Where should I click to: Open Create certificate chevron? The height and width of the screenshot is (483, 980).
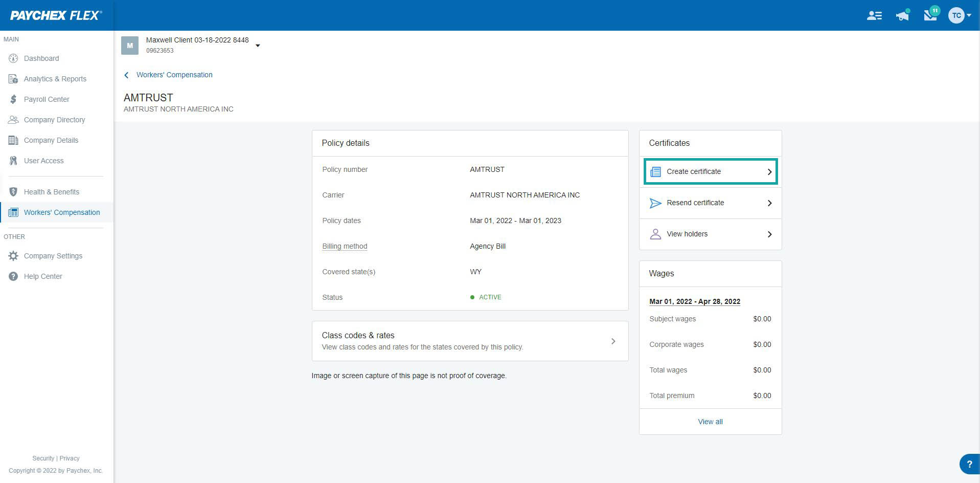tap(769, 172)
